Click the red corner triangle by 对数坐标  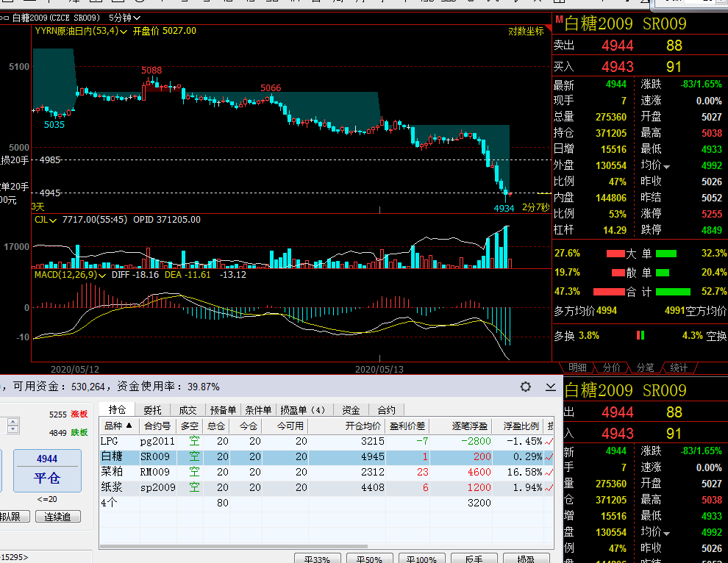pos(549,29)
